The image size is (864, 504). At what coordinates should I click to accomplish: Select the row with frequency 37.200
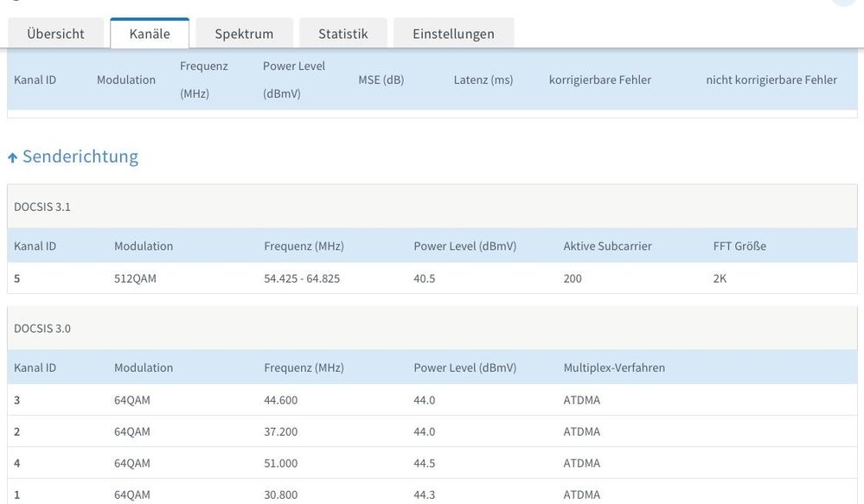[x=280, y=431]
